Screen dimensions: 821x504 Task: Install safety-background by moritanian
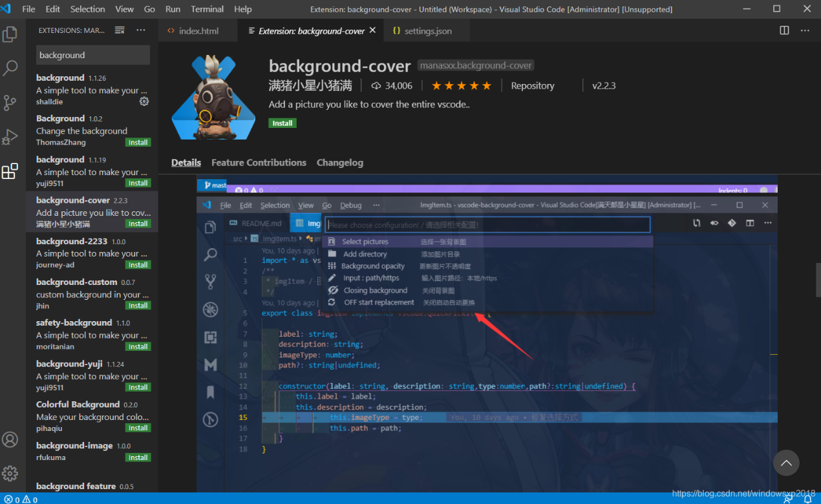[138, 346]
